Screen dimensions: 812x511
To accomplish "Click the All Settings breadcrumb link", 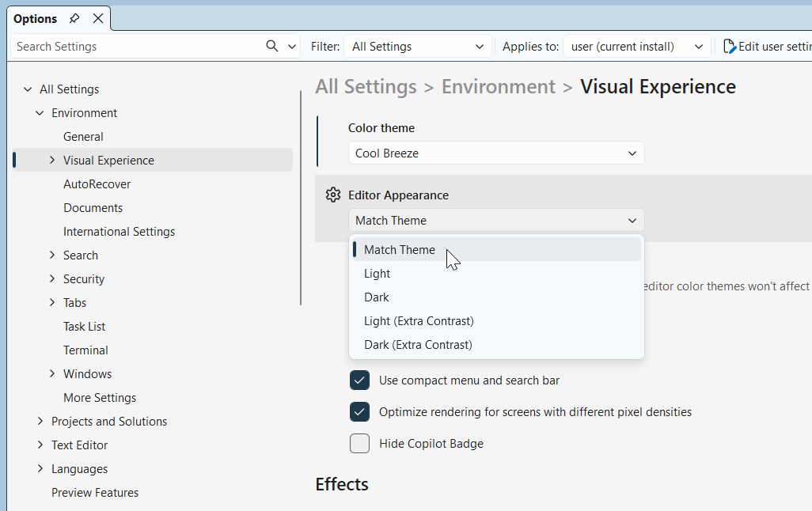I will coord(366,86).
